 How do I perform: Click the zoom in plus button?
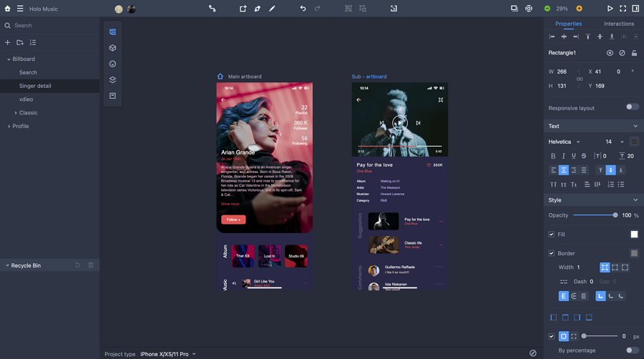(580, 9)
